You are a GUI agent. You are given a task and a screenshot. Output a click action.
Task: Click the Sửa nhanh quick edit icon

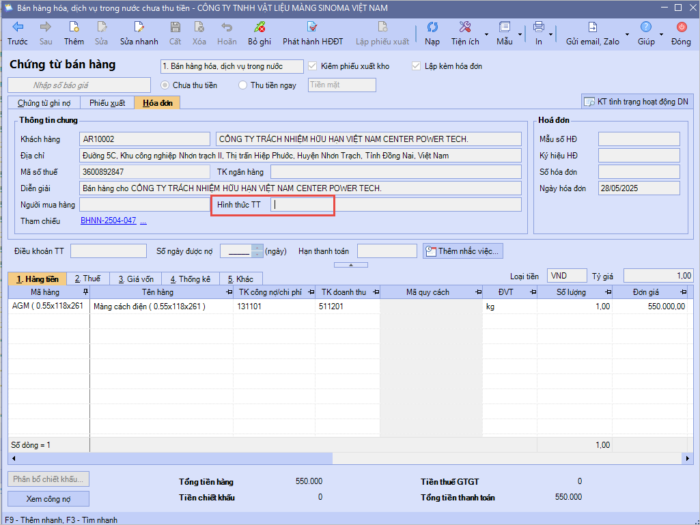coord(139,27)
